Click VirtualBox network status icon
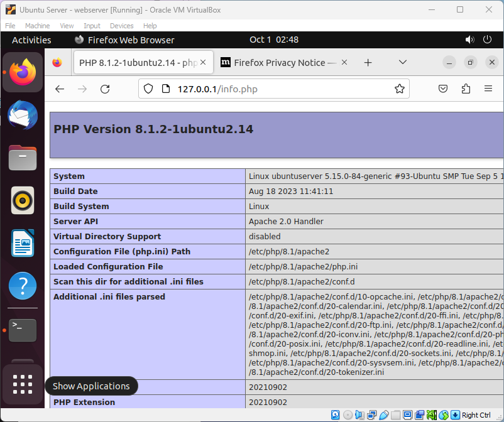The image size is (504, 422). click(371, 415)
